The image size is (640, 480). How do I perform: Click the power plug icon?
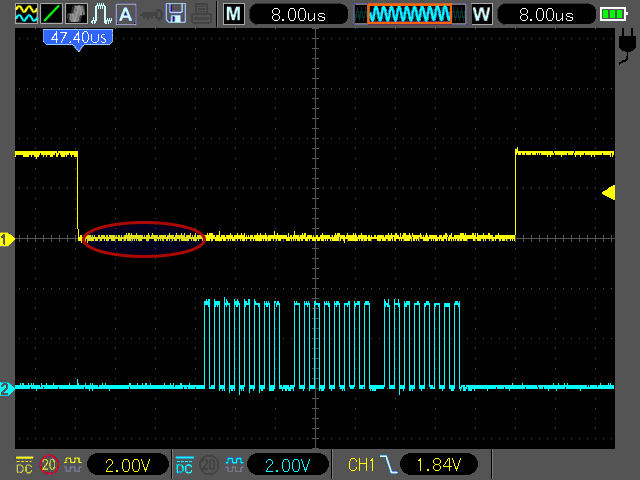pyautogui.click(x=627, y=47)
